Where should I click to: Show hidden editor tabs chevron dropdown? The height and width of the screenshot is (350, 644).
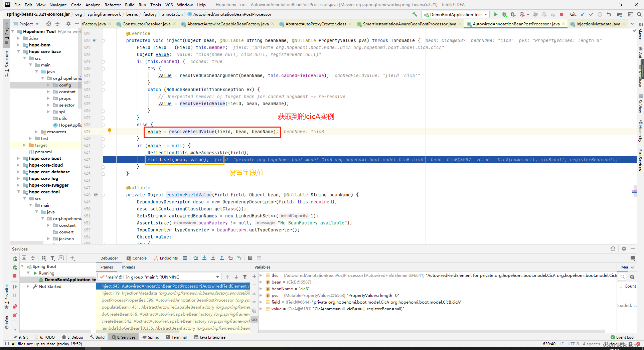632,24
